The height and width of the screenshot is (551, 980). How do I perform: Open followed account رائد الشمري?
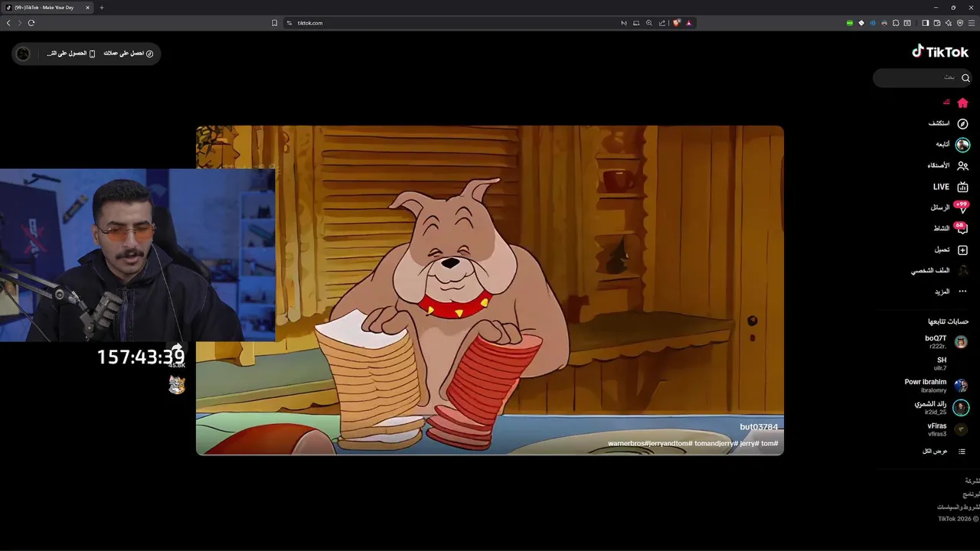[x=941, y=407]
